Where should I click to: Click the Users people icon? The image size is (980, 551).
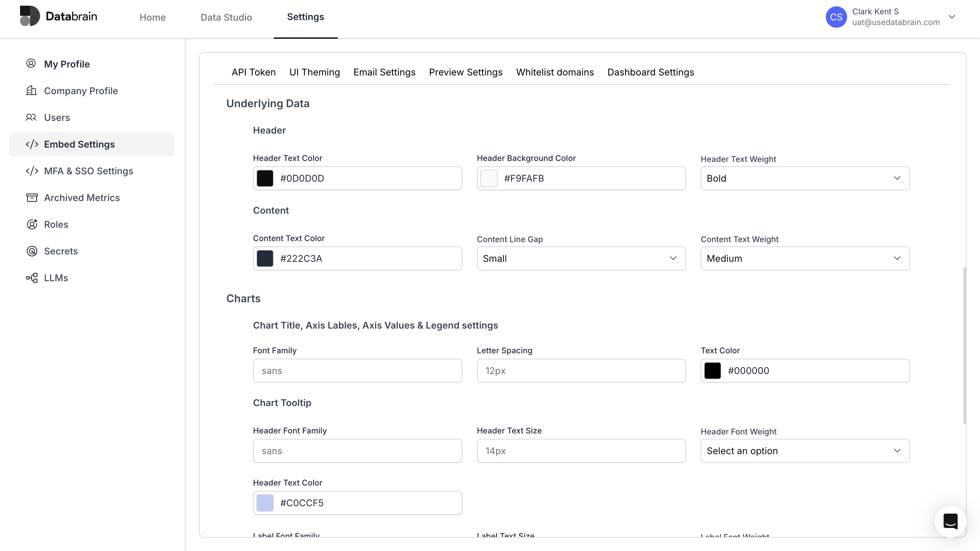pos(31,117)
